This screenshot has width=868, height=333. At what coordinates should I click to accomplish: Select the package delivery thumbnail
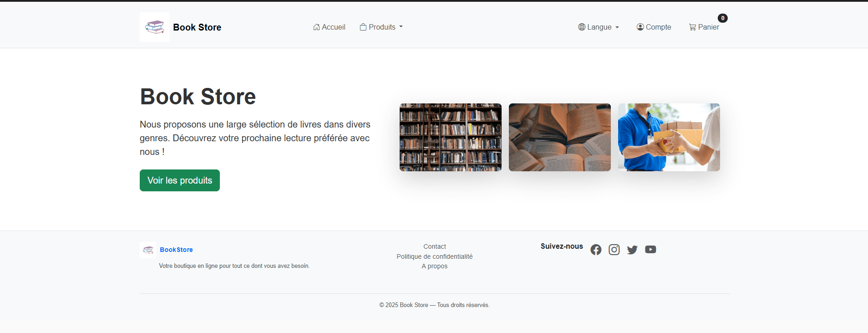(x=669, y=137)
